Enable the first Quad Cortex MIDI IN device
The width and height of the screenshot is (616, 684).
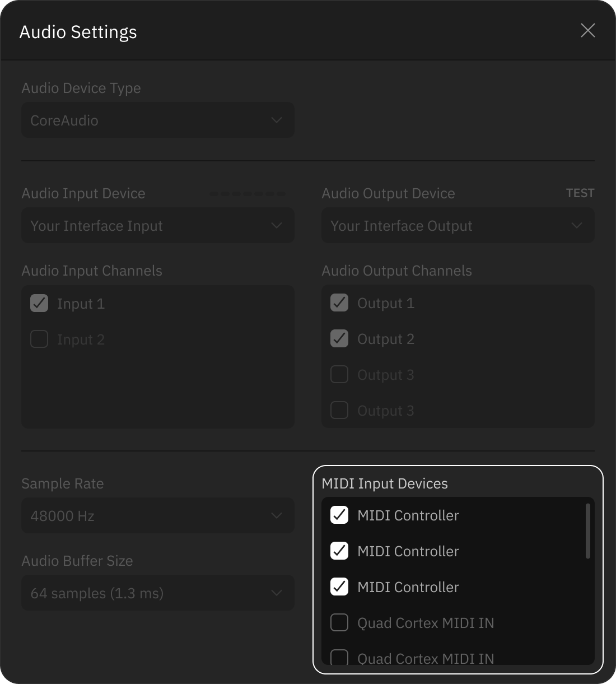339,622
